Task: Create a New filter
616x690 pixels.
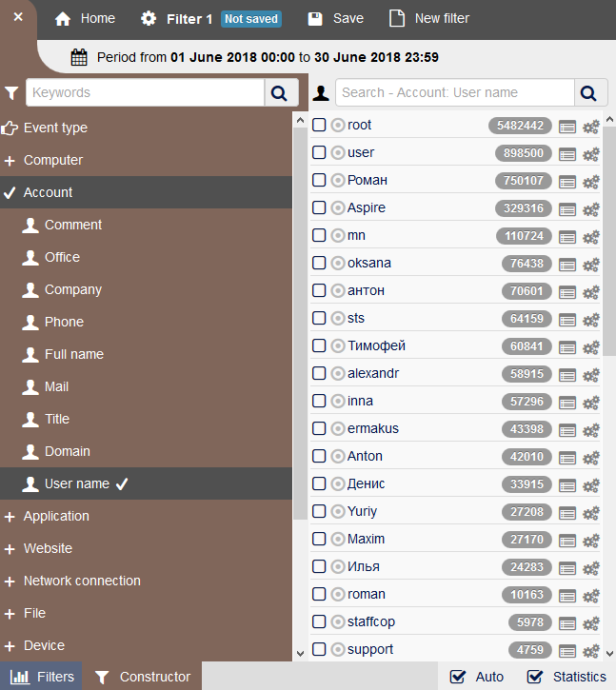Action: coord(429,18)
